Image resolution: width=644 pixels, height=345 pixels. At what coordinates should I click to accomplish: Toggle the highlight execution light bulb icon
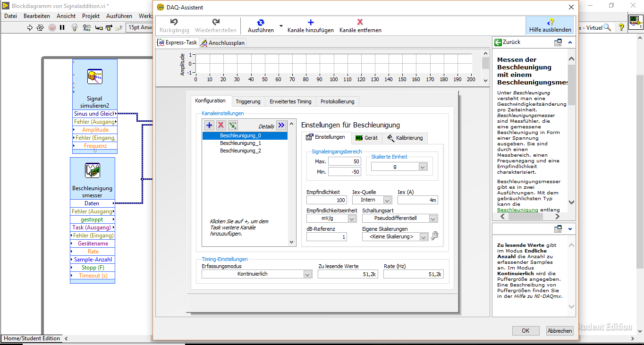point(74,28)
